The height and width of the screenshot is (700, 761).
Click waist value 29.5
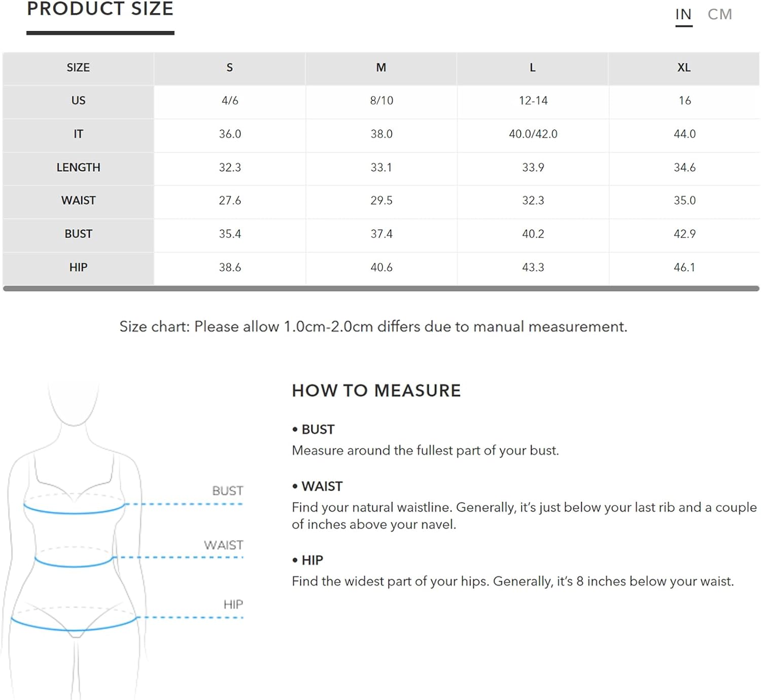(382, 200)
